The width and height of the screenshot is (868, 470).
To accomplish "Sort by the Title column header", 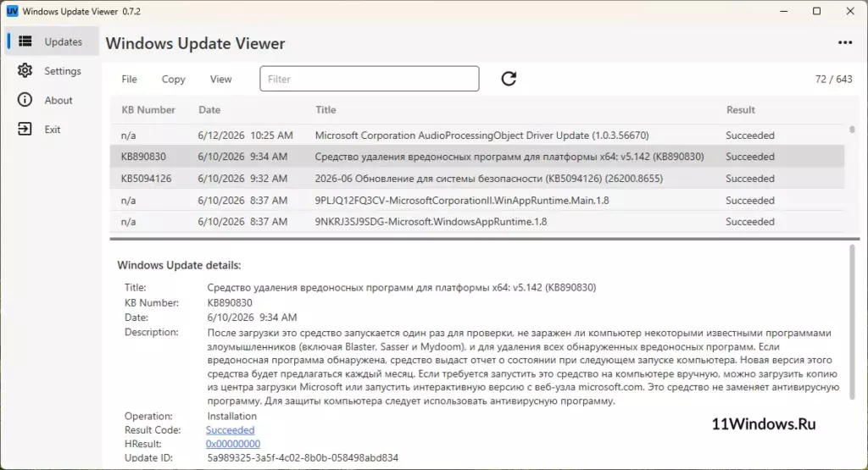I will point(325,109).
